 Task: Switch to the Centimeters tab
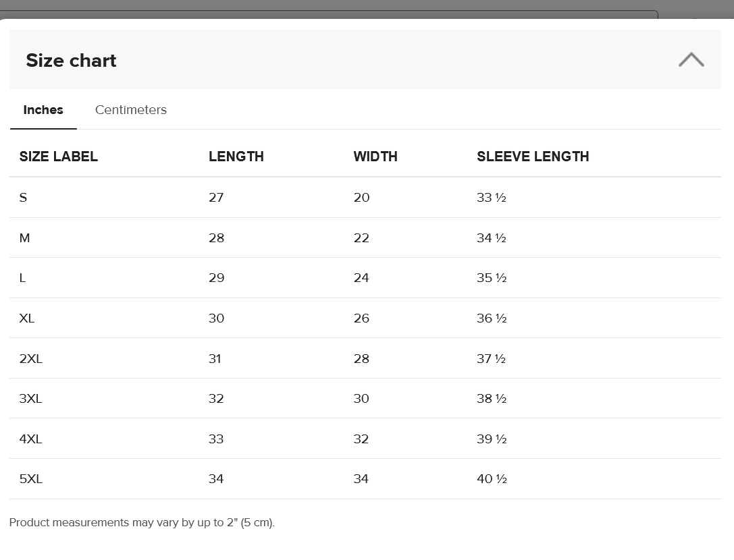tap(131, 110)
